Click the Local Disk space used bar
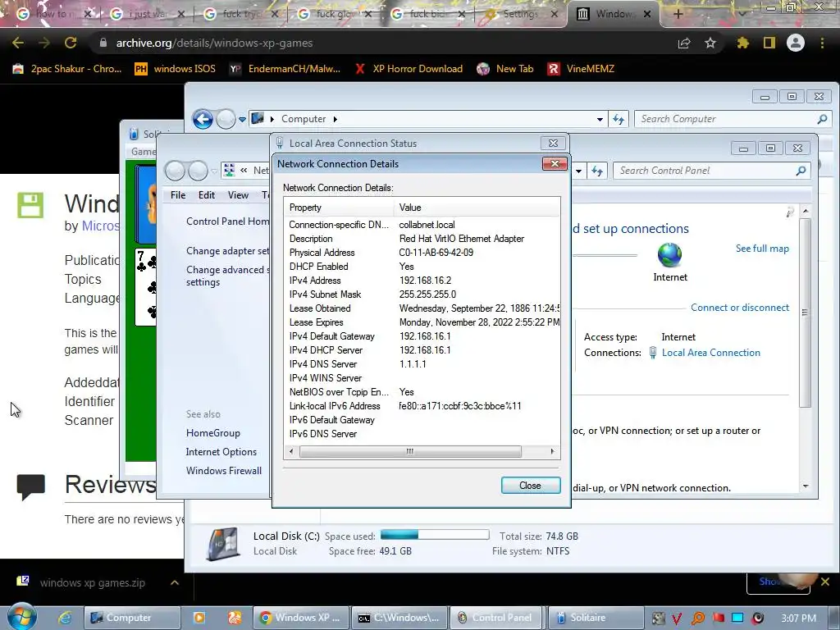The image size is (840, 630). (435, 535)
